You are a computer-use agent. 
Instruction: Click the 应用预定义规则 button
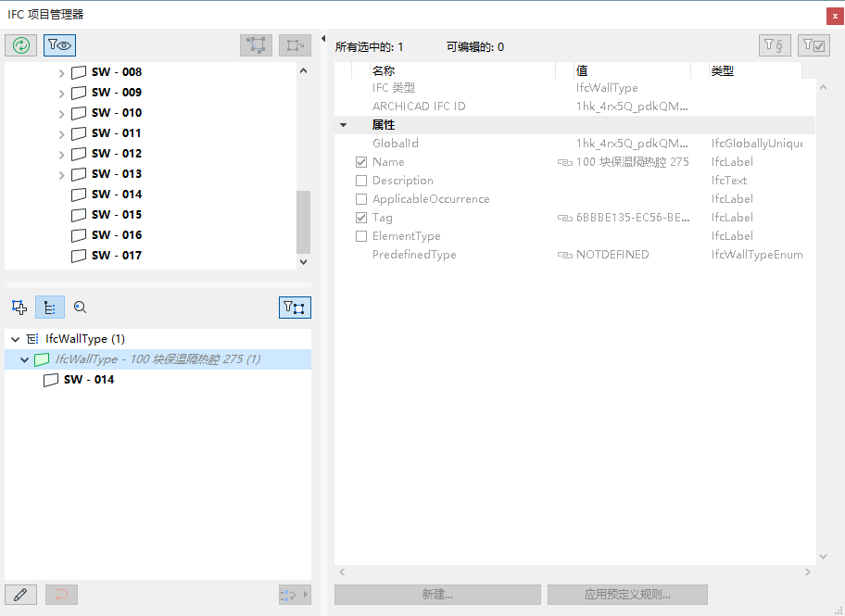627,594
